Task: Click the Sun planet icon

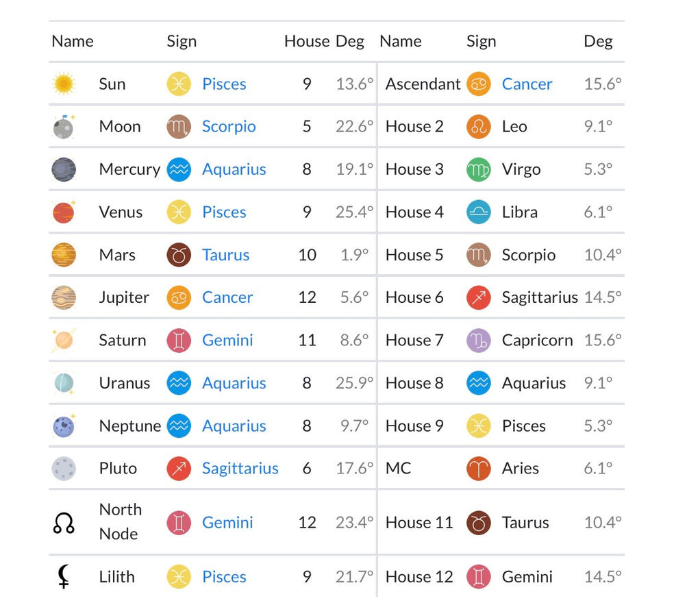Action: point(64,84)
